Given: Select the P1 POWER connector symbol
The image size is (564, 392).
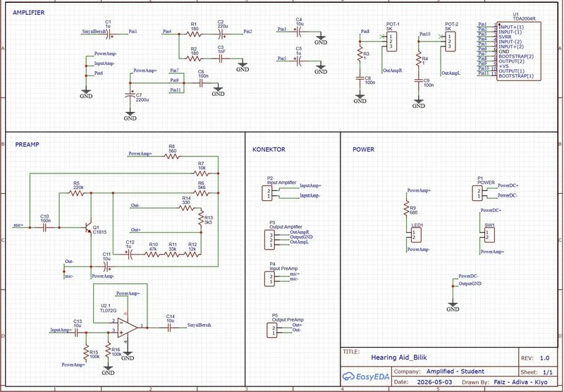Looking at the screenshot, I should click(477, 193).
